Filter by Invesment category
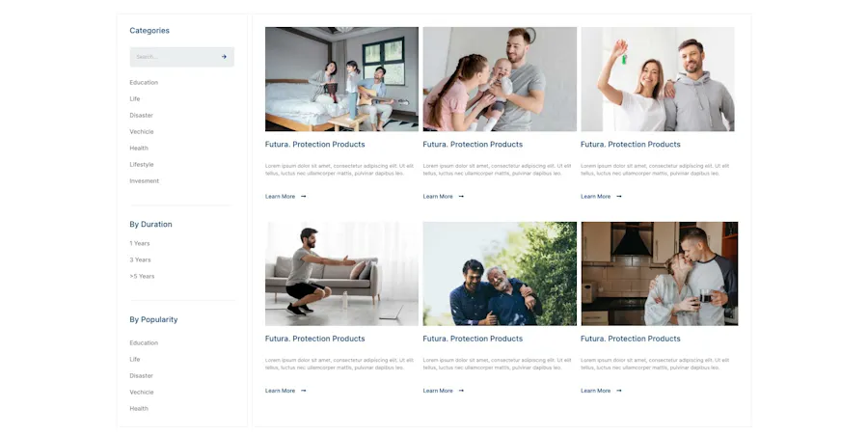The width and height of the screenshot is (868, 436). pyautogui.click(x=144, y=181)
